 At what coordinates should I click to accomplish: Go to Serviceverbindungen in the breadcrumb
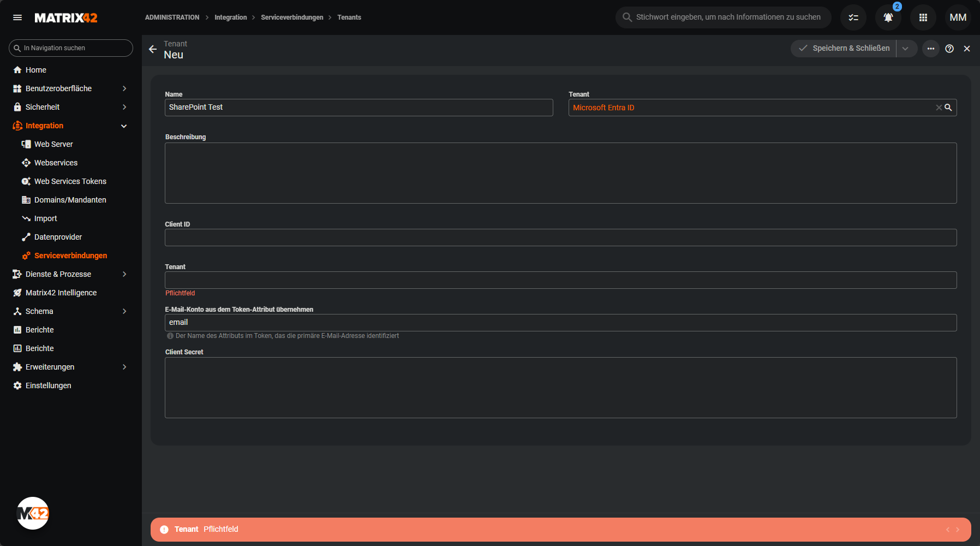291,17
